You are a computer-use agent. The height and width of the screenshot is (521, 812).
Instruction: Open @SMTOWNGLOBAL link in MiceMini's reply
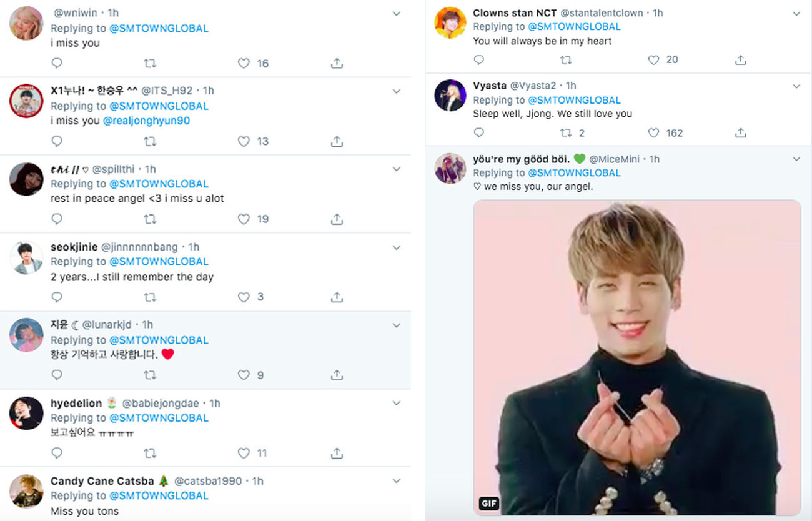(574, 172)
